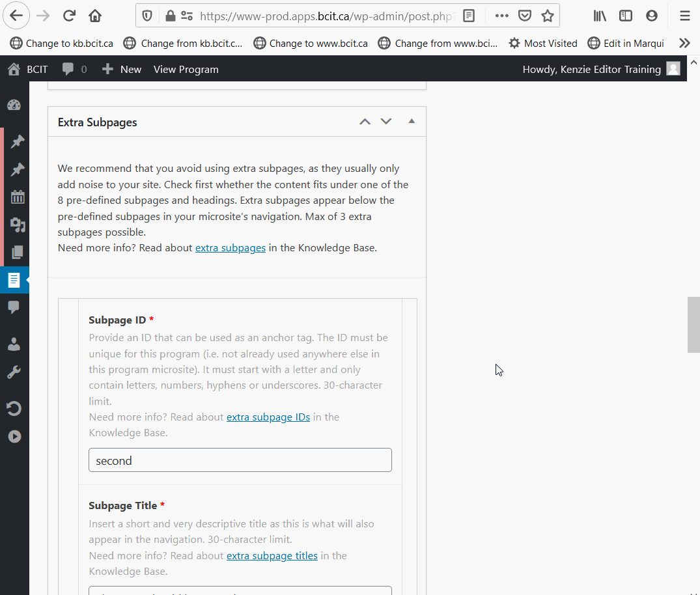Move Extra Subpages down with the chevron
This screenshot has height=595, width=700.
385,121
